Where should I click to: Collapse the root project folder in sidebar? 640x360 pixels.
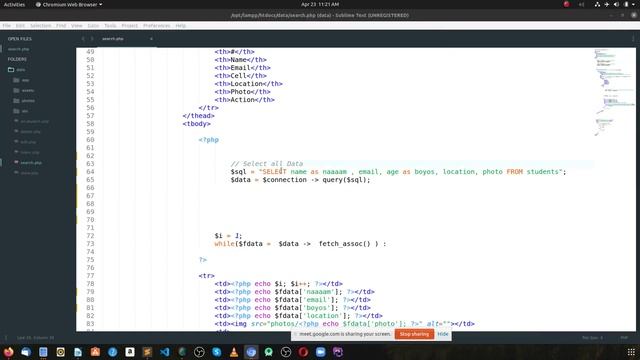point(11,70)
